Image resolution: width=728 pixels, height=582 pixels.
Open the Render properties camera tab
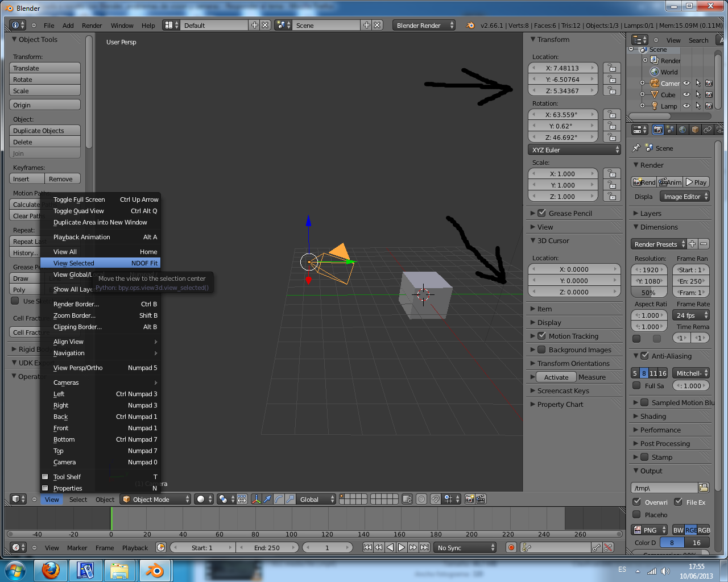[x=658, y=130]
